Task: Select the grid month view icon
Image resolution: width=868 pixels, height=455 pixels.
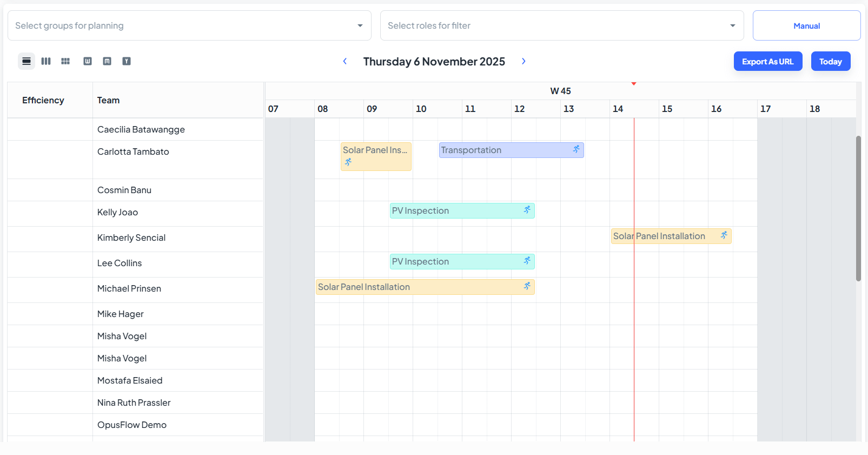Action: (65, 61)
